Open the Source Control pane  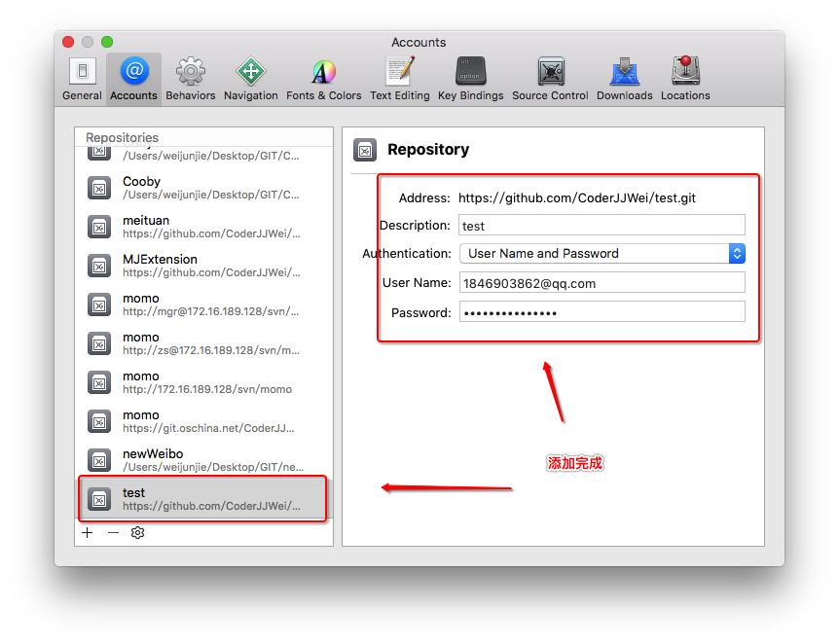(x=550, y=79)
